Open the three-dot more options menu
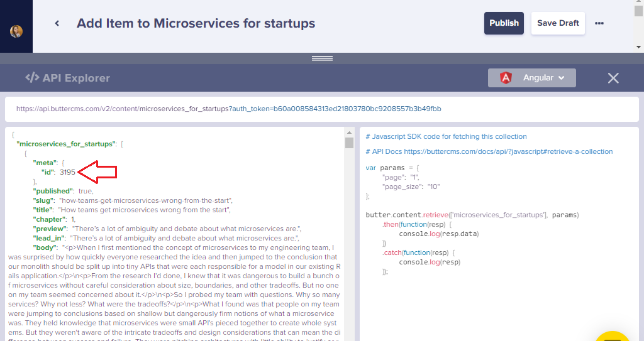Screen dimensions: 644x341 pyautogui.click(x=599, y=23)
